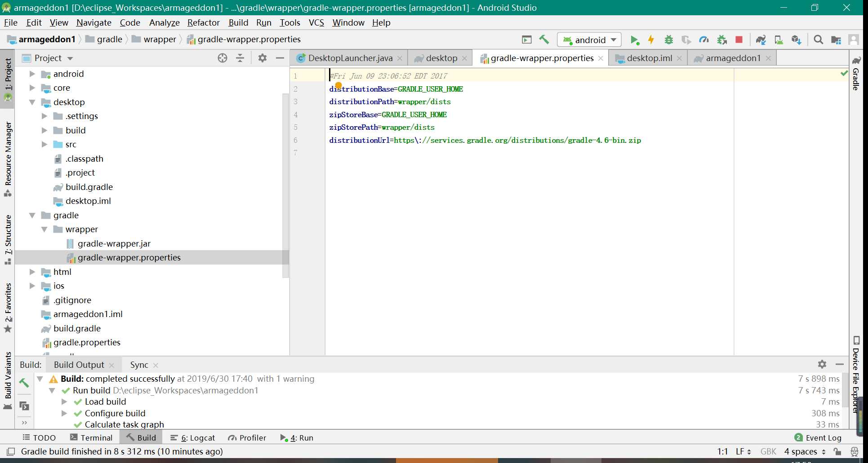Switch to DesktopLauncher.java tab

pos(350,58)
